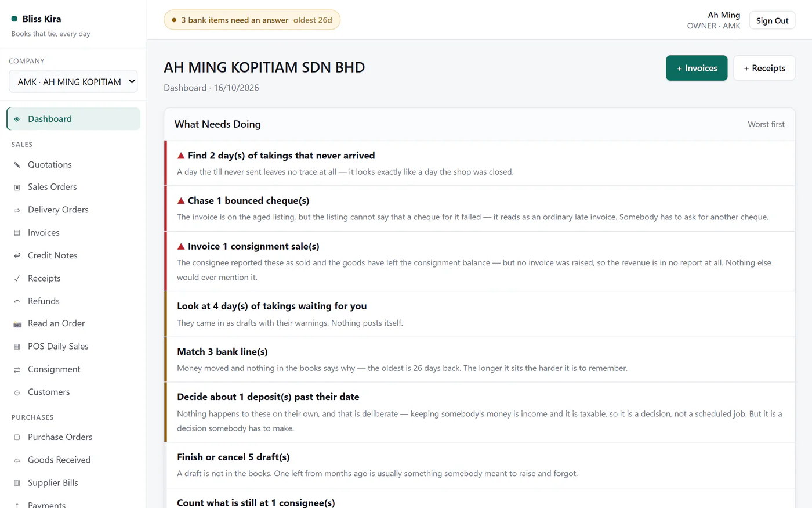Click the Bliss Kira logo title
The image size is (812, 508).
tap(42, 19)
